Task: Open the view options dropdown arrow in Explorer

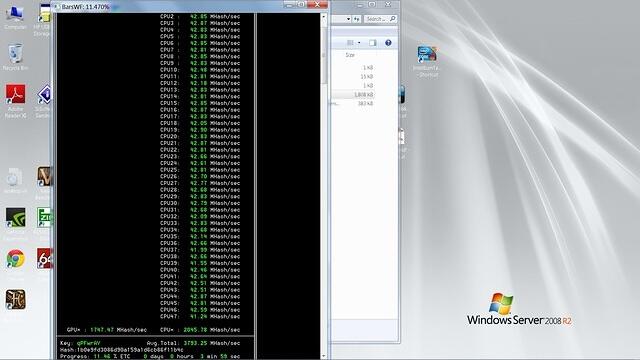Action: tap(359, 43)
